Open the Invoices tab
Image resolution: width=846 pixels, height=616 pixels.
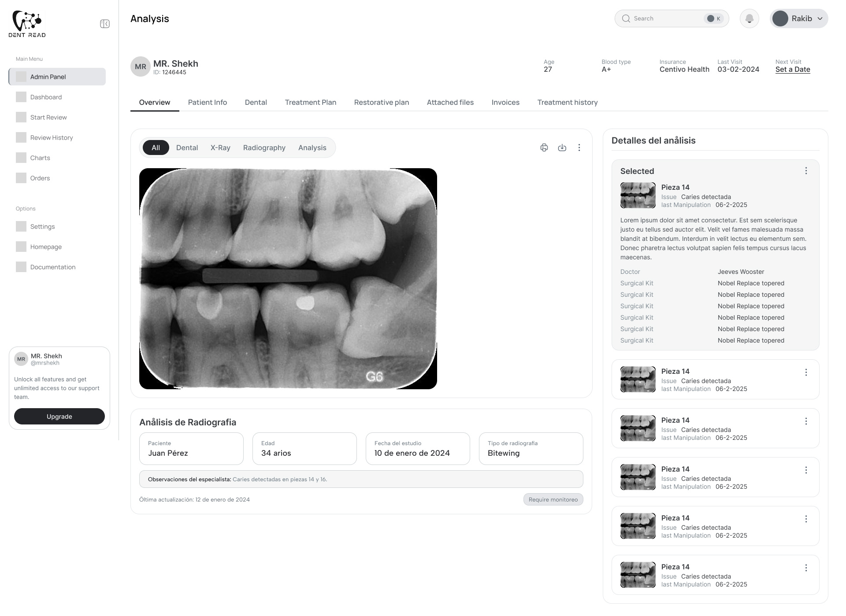click(505, 102)
